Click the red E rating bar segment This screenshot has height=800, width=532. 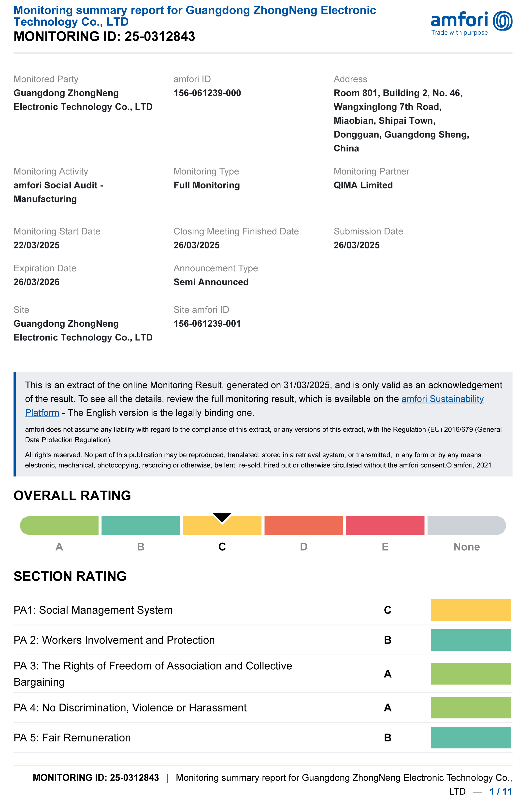385,525
